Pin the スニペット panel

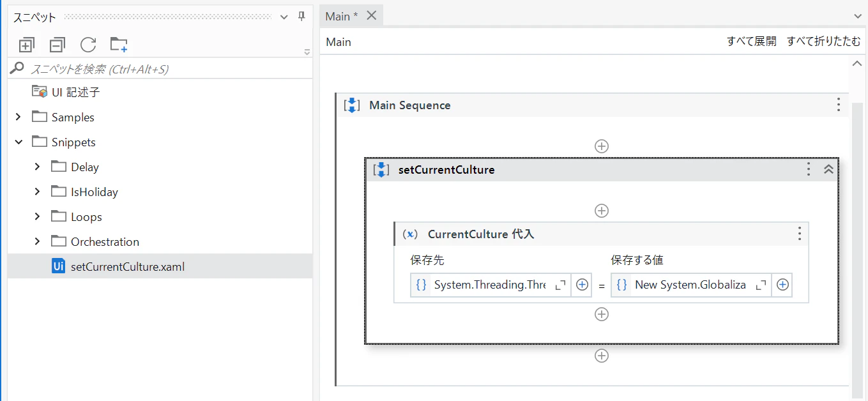(302, 17)
